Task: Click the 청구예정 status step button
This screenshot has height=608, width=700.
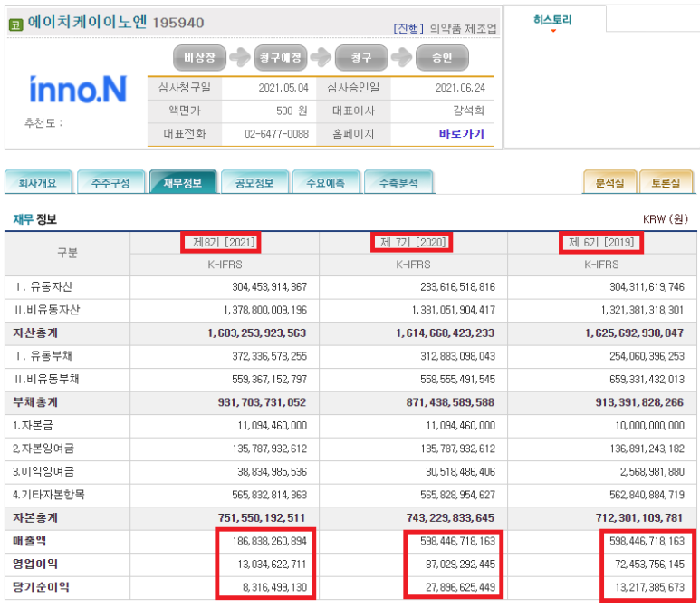Action: [281, 58]
